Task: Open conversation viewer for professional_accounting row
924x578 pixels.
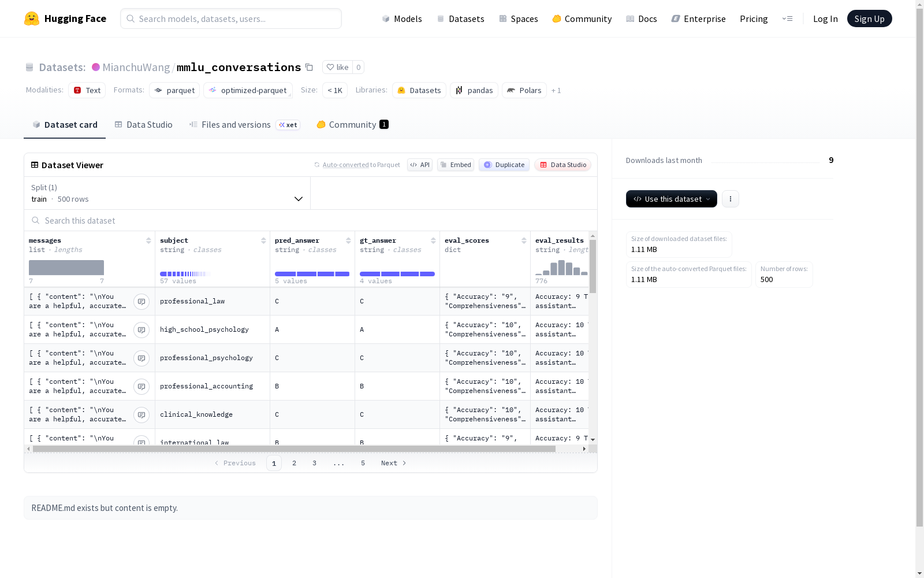Action: click(x=141, y=387)
